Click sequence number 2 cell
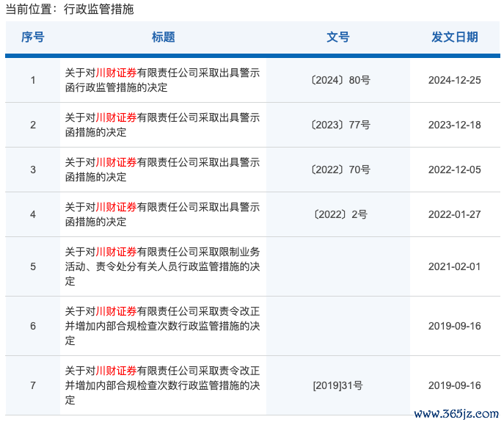This screenshot has width=504, height=425. coord(33,125)
